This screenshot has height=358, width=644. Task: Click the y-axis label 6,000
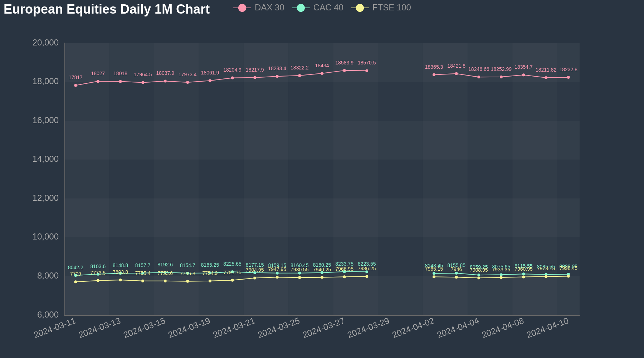48,315
